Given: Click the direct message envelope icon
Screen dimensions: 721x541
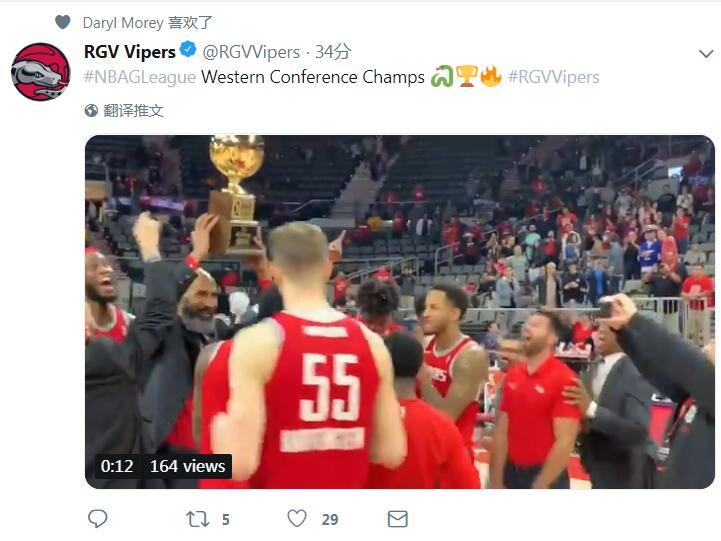Looking at the screenshot, I should coord(398,519).
